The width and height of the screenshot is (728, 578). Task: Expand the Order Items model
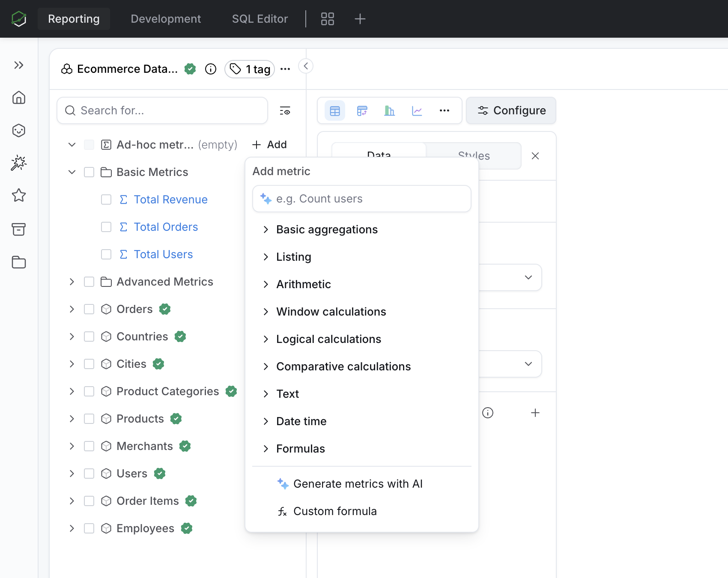coord(72,501)
